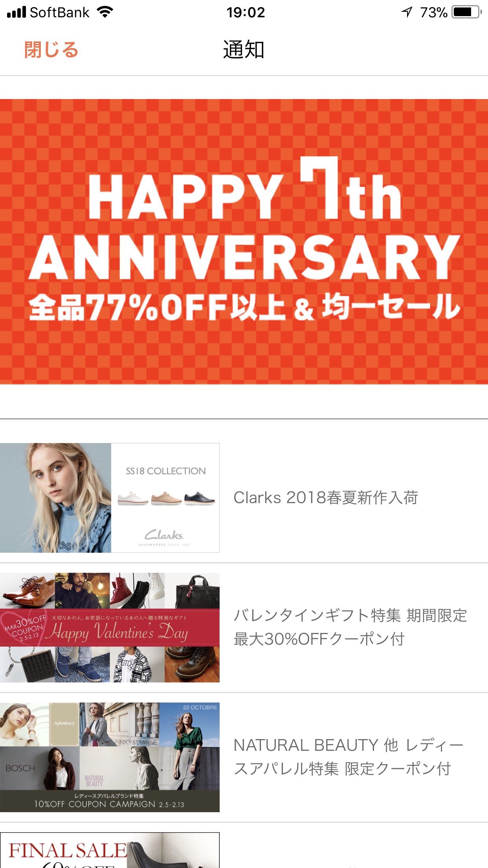Tap the location arrow status icon
Viewport: 488px width, 868px height.
[407, 12]
